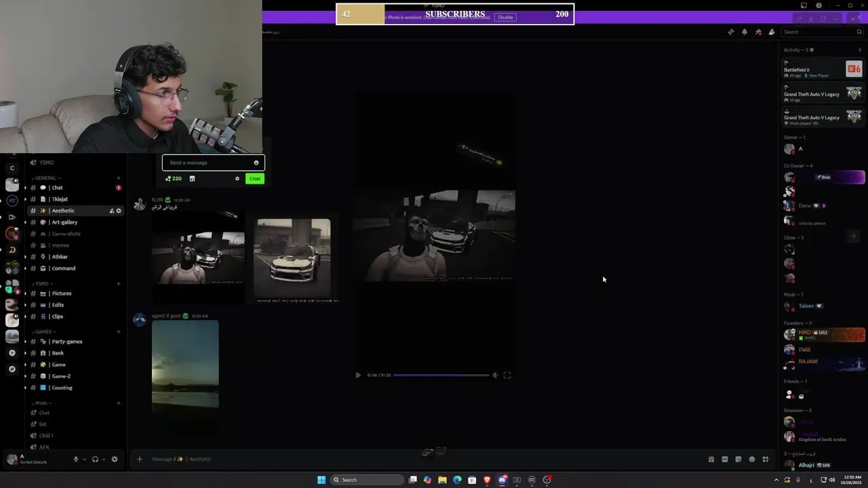Screen dimensions: 868x488
Task: Open the Tklejat channel
Action: tap(75, 199)
